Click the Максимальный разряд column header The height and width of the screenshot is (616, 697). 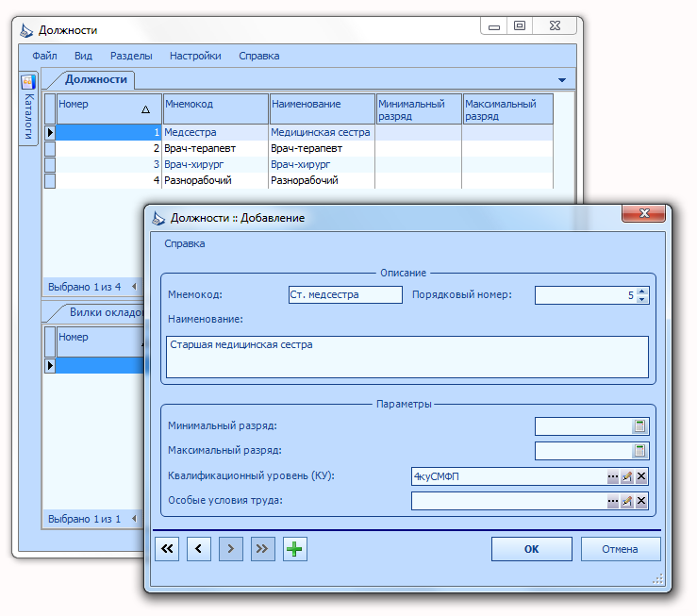(x=508, y=108)
